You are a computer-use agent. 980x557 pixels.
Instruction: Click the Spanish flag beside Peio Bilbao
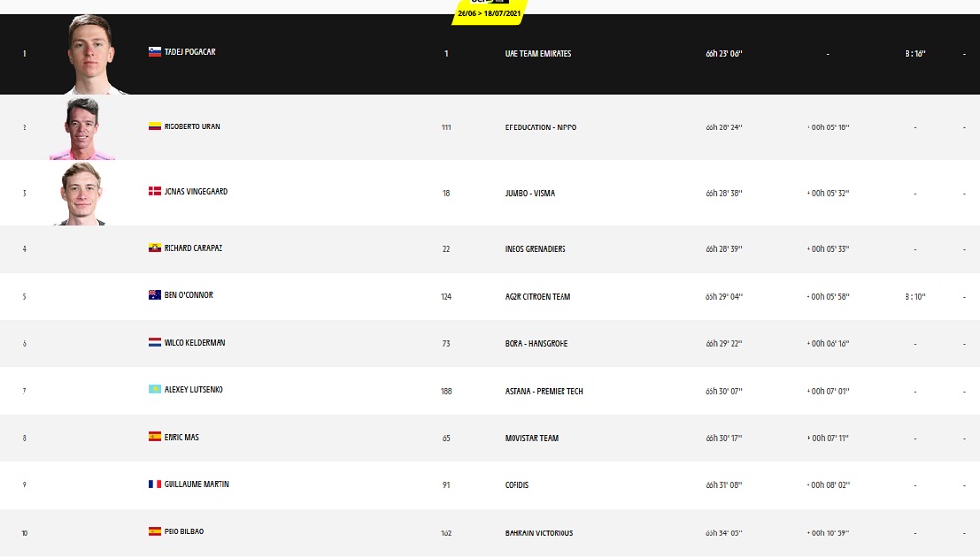[x=154, y=532]
